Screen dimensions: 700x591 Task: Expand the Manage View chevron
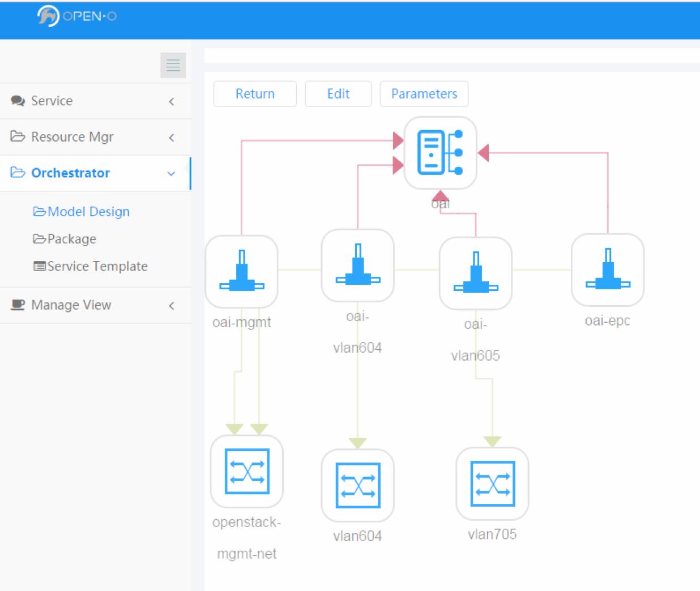click(172, 306)
